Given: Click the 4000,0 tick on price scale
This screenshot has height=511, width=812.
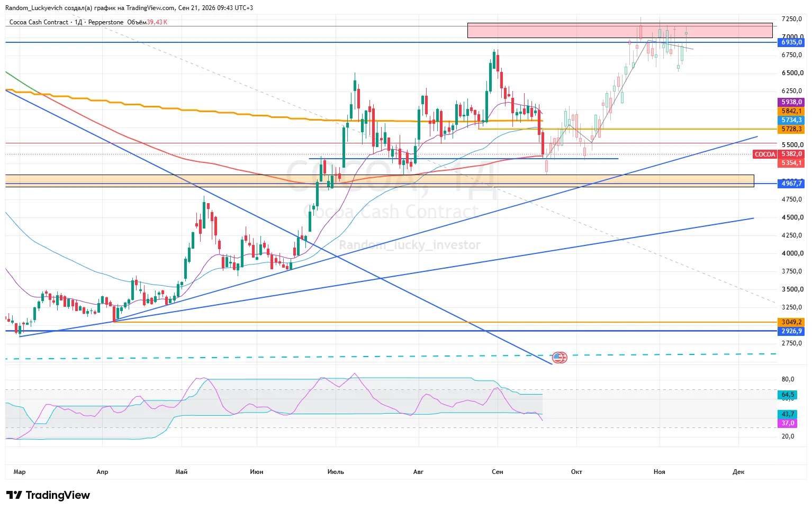Looking at the screenshot, I should click(x=792, y=253).
